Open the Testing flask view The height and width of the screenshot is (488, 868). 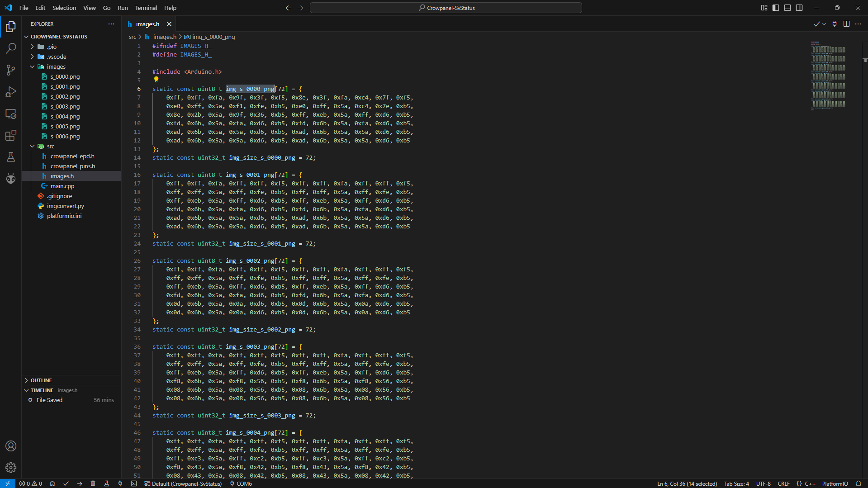point(11,157)
